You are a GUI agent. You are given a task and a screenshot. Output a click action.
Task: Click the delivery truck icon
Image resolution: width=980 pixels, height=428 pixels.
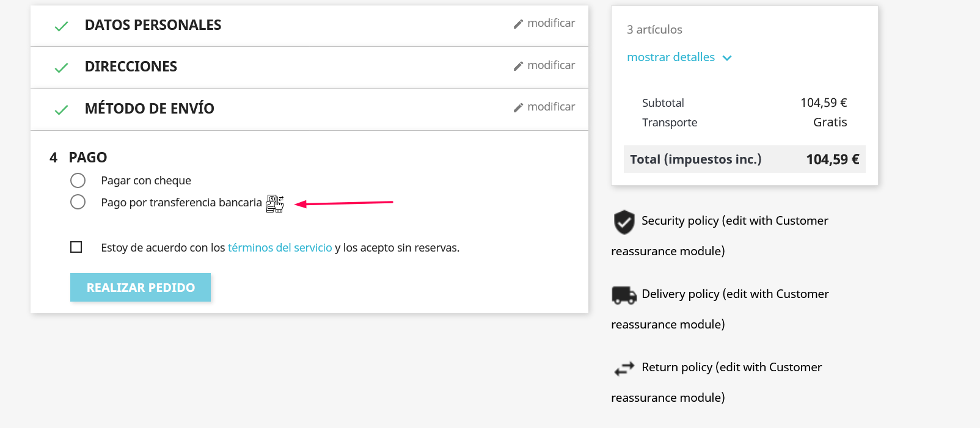point(624,296)
